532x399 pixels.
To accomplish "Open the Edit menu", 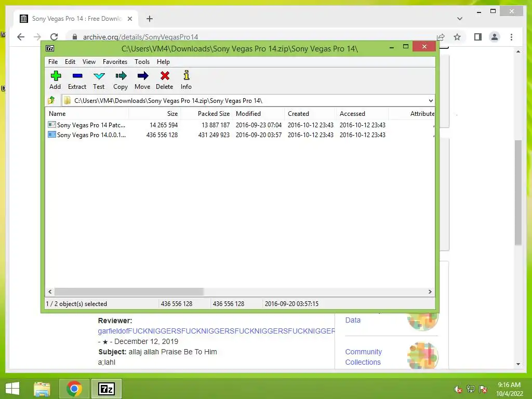I will point(70,62).
